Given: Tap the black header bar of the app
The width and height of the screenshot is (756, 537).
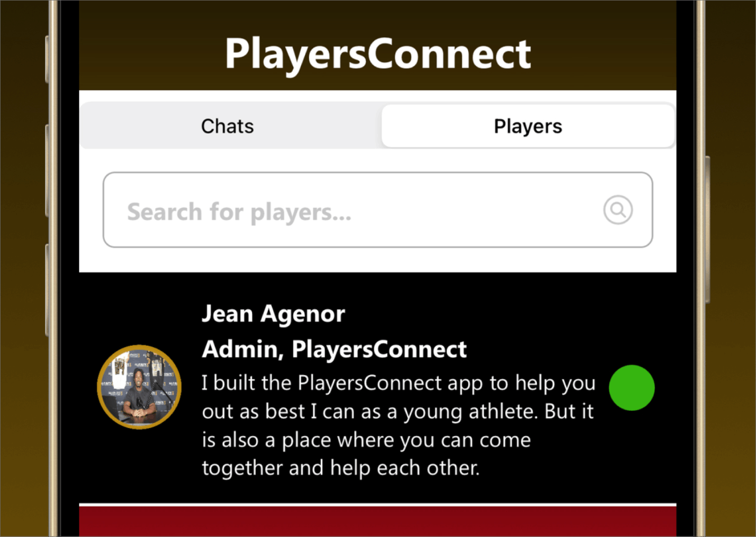Looking at the screenshot, I should pyautogui.click(x=378, y=52).
